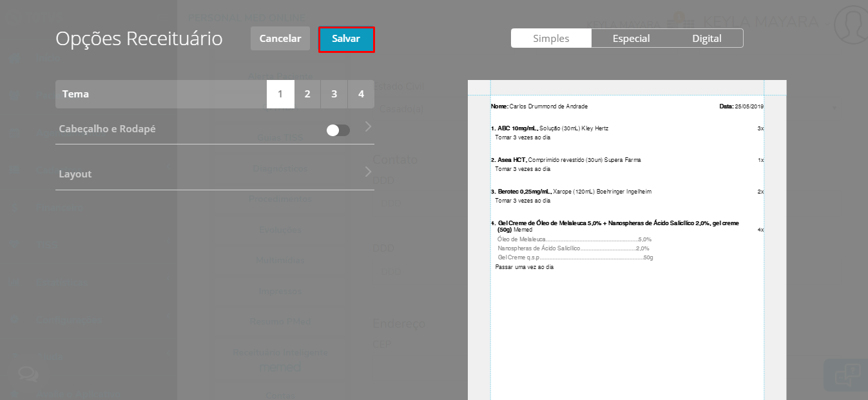
Task: Click the Tema label
Action: tap(75, 94)
